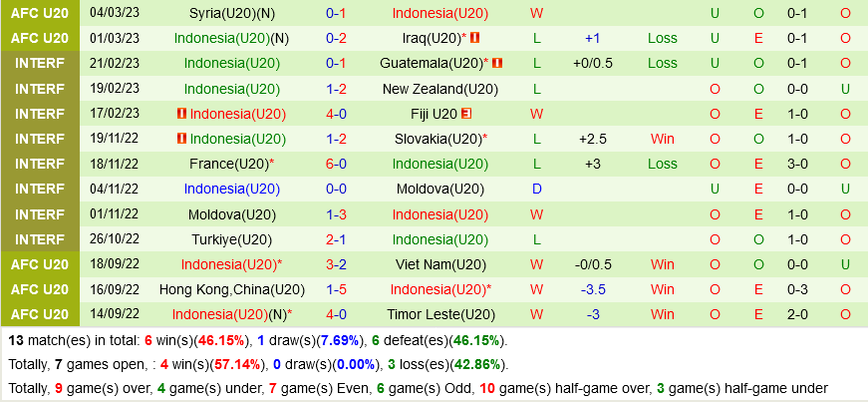Image resolution: width=868 pixels, height=402 pixels.
Task: Click the red card badge beside Fiji U20
Action: pyautogui.click(x=465, y=114)
